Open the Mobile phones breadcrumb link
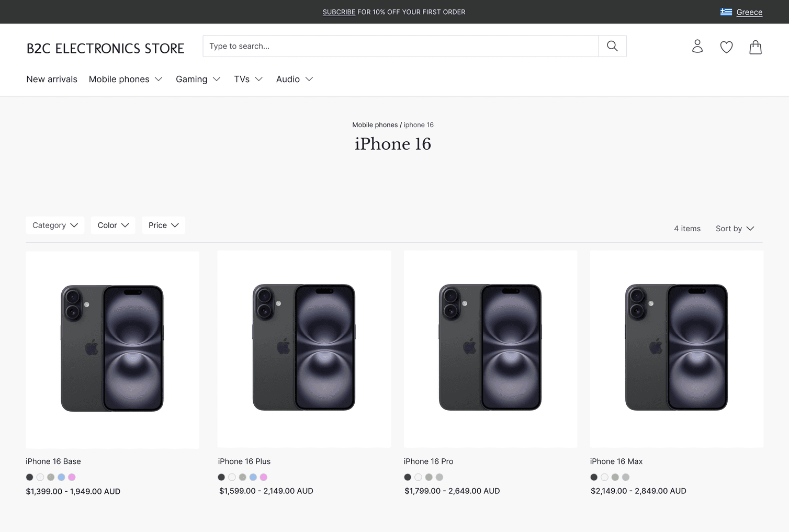This screenshot has height=532, width=789. tap(375, 124)
